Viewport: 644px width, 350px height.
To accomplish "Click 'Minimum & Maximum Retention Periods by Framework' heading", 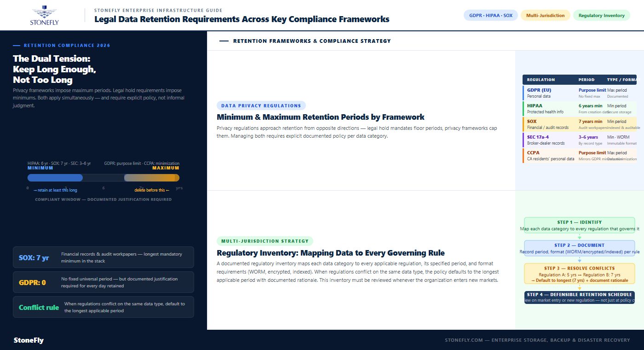I will [321, 117].
